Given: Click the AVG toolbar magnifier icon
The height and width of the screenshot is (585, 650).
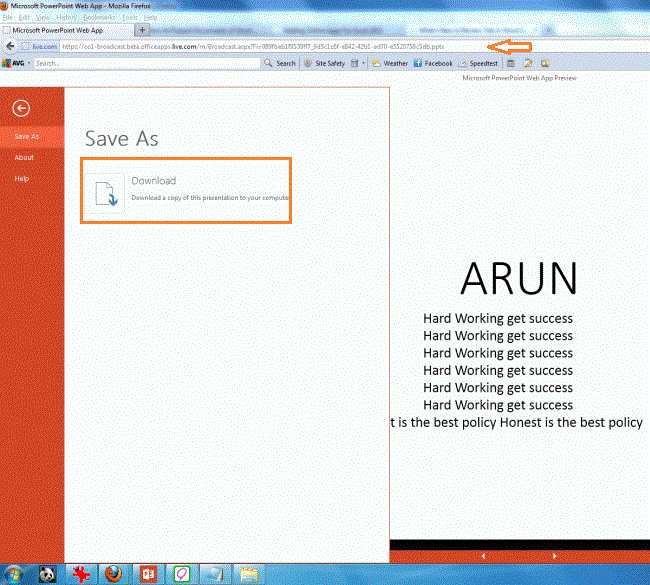Looking at the screenshot, I should (268, 63).
